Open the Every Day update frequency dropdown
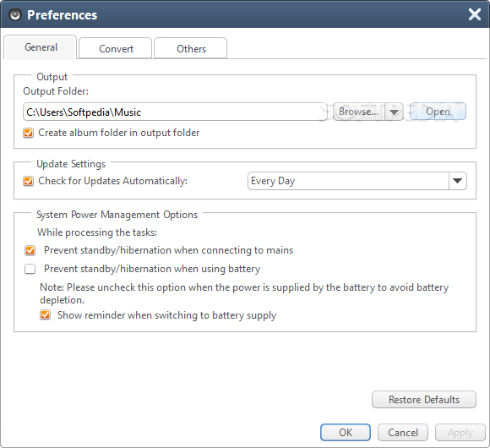Image resolution: width=490 pixels, height=448 pixels. [x=357, y=181]
